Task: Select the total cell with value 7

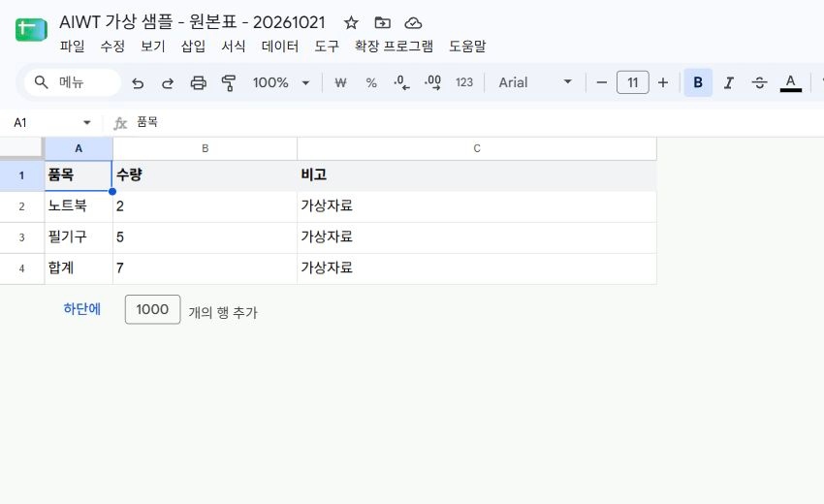Action: coord(205,268)
